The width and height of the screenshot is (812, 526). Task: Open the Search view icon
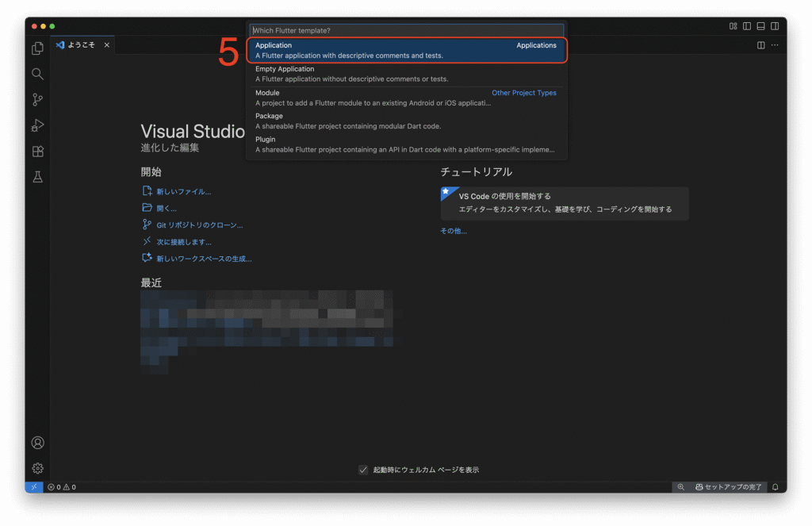37,74
